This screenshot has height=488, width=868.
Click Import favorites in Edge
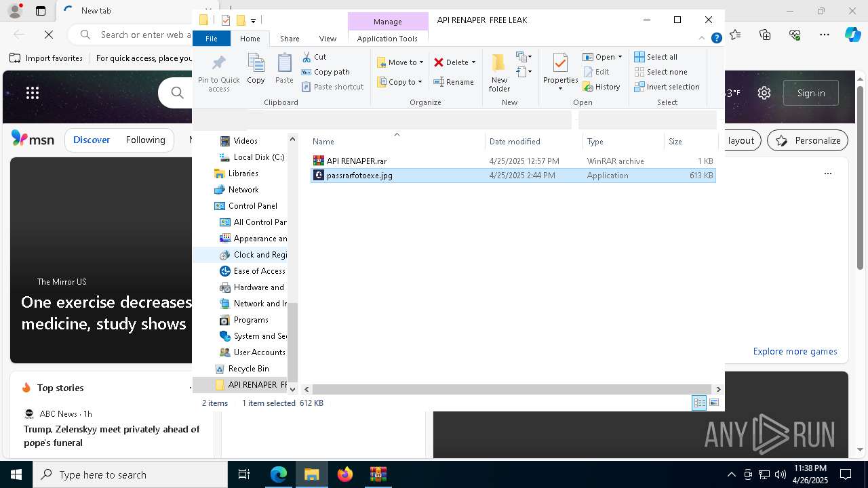[46, 58]
